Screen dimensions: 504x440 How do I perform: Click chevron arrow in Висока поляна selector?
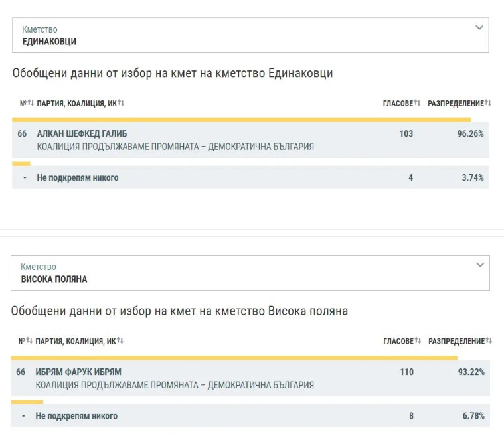pyautogui.click(x=480, y=265)
